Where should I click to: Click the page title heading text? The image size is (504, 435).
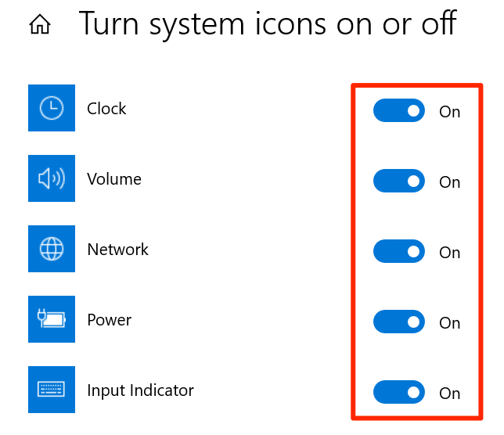(267, 25)
